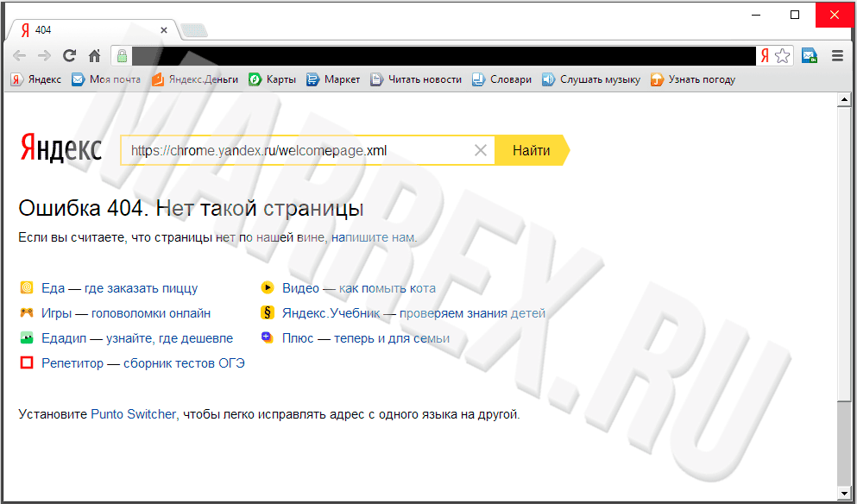Click the Еда service icon

[26, 287]
